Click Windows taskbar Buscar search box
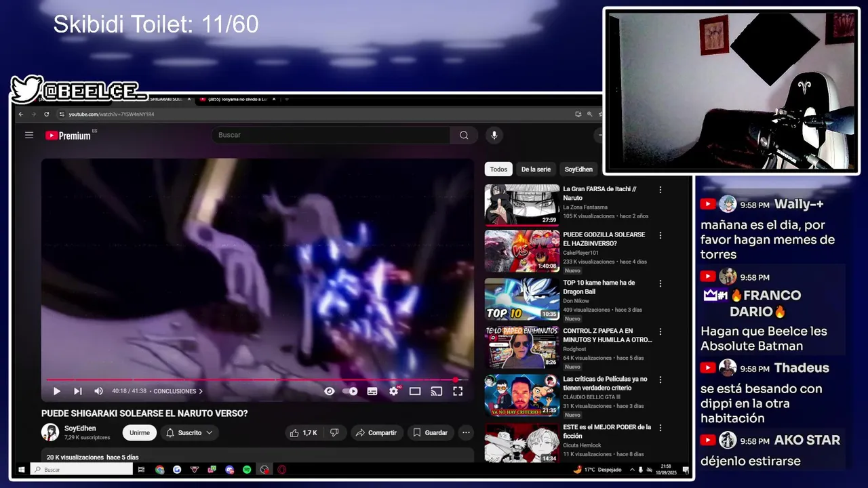This screenshot has height=488, width=868. click(81, 470)
